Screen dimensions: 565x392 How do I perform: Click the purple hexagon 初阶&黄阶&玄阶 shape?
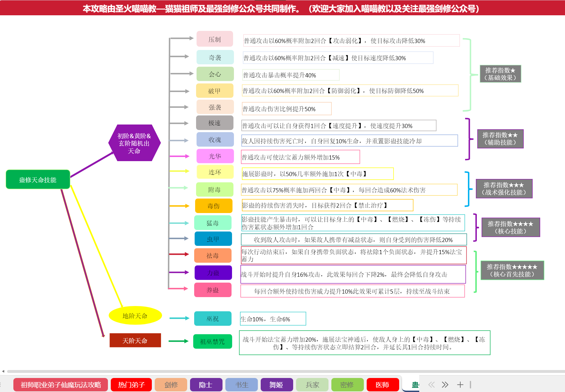click(x=134, y=143)
